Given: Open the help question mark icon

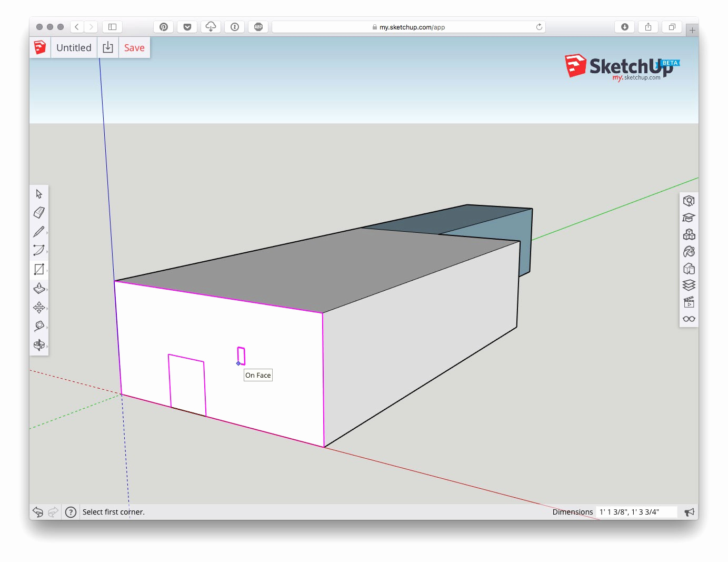Looking at the screenshot, I should point(71,512).
